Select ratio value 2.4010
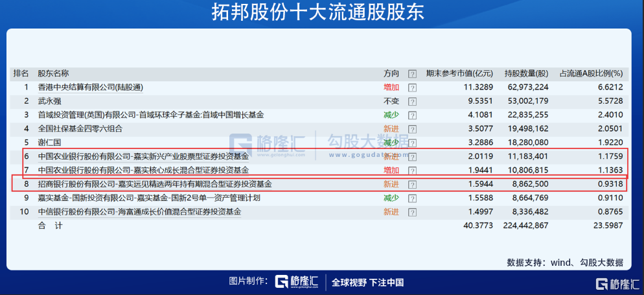The width and height of the screenshot is (644, 295). (x=610, y=115)
